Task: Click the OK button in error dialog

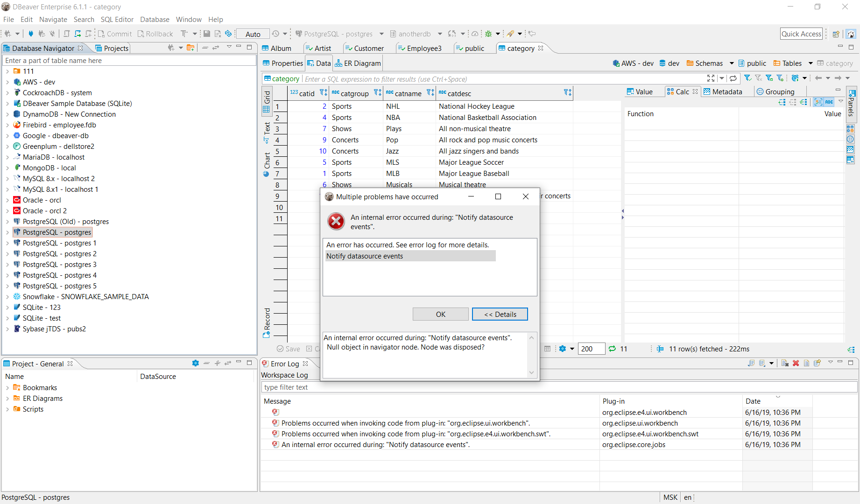Action: click(x=440, y=314)
